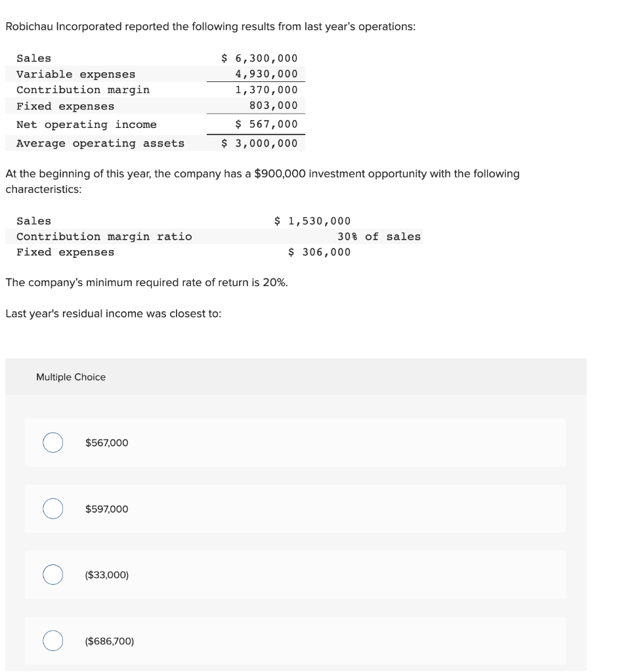Select the second answer option row

[294, 509]
